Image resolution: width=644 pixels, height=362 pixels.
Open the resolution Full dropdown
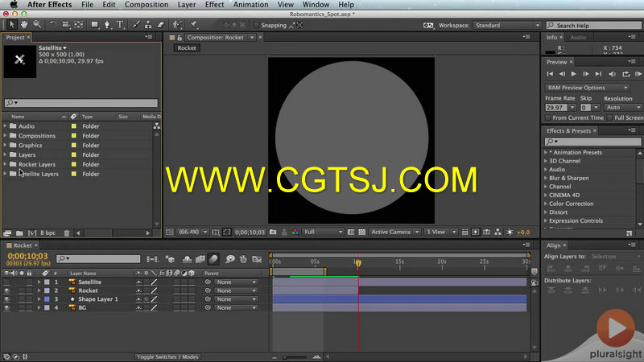point(323,232)
